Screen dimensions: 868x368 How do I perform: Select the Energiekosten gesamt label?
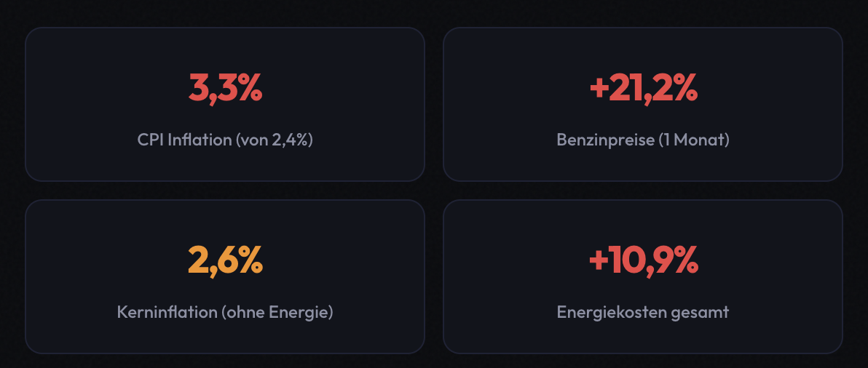643,312
